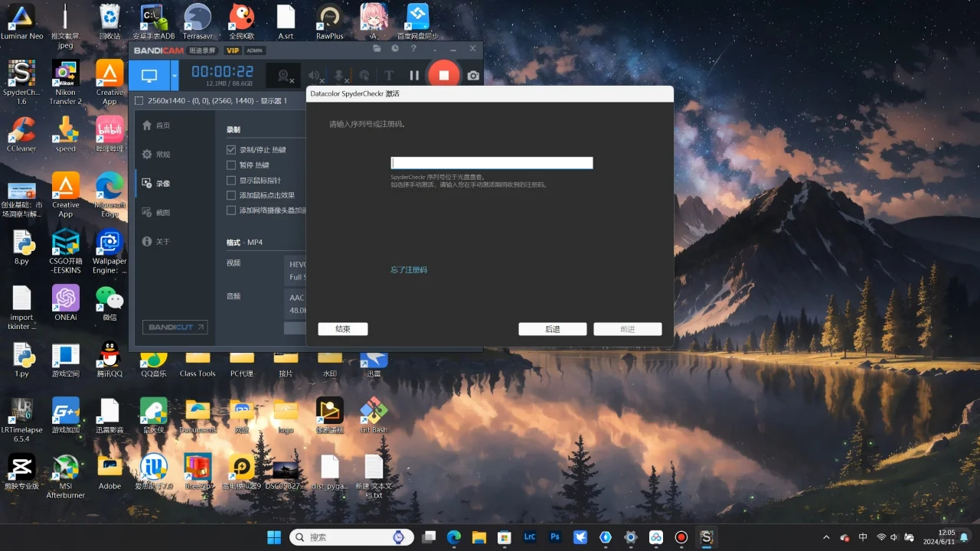Image resolution: width=980 pixels, height=551 pixels.
Task: Select the screen recording mode button in Bandicam
Action: pyautogui.click(x=149, y=76)
